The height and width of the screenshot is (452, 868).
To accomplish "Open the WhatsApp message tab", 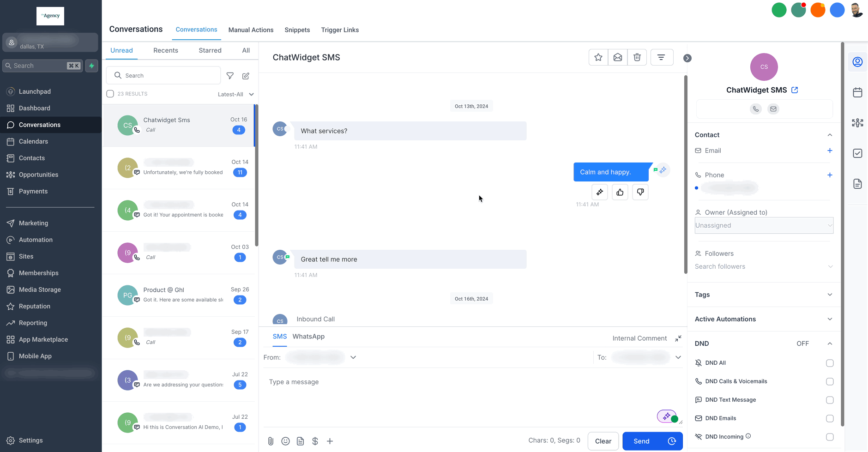I will [x=308, y=337].
